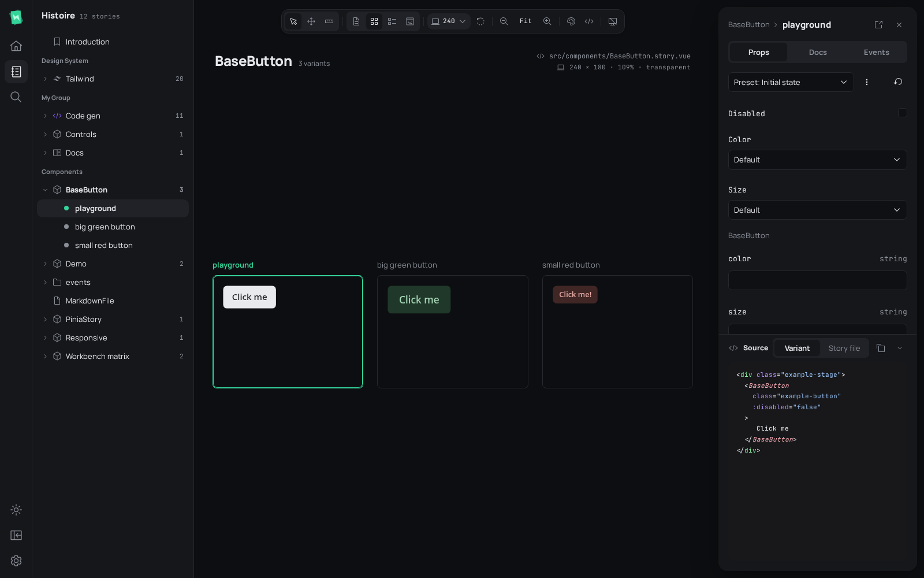Click the Histoire logo icon
Screen dimensions: 924x578
click(16, 17)
